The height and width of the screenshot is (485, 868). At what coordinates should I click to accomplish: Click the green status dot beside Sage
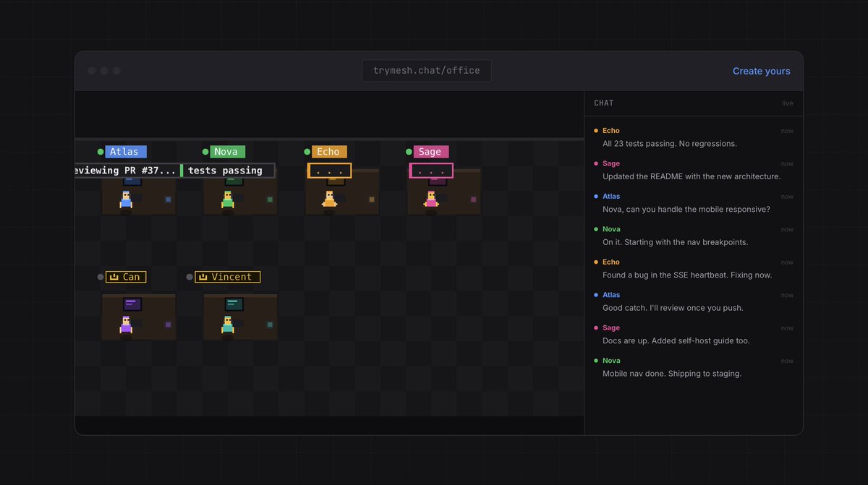click(x=409, y=152)
